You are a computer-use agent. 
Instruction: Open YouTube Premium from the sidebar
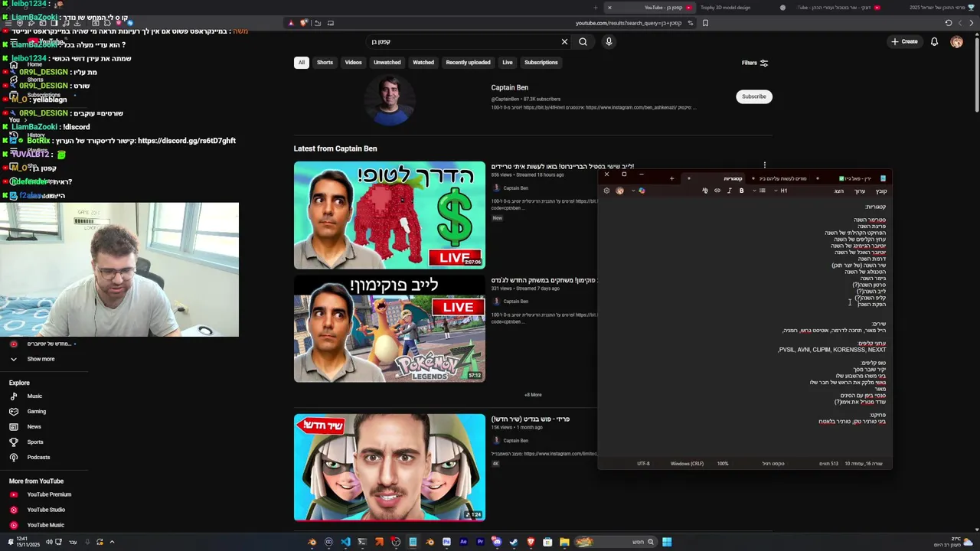[x=49, y=494]
